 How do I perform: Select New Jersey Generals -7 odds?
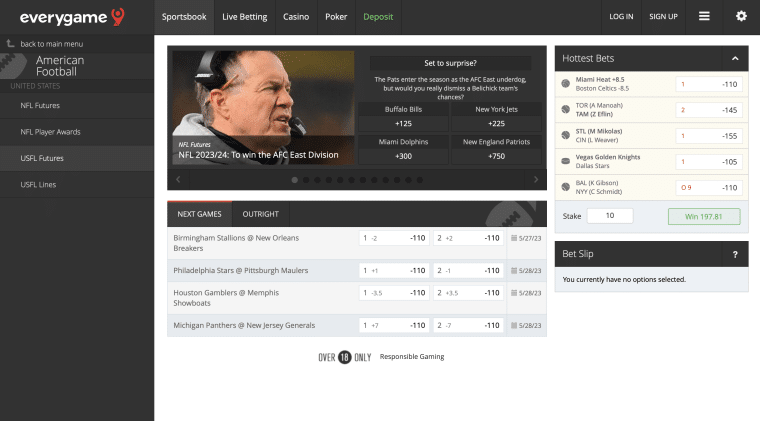[x=468, y=325]
